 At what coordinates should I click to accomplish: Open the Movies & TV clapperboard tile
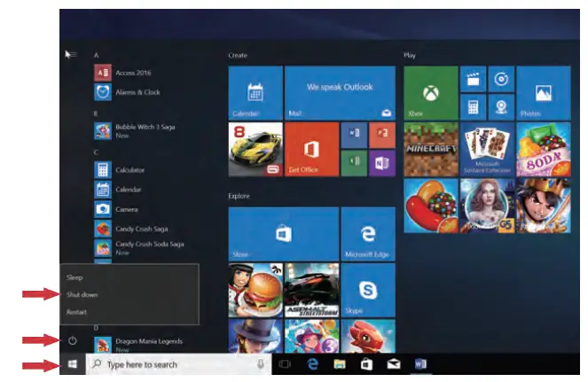tap(474, 79)
